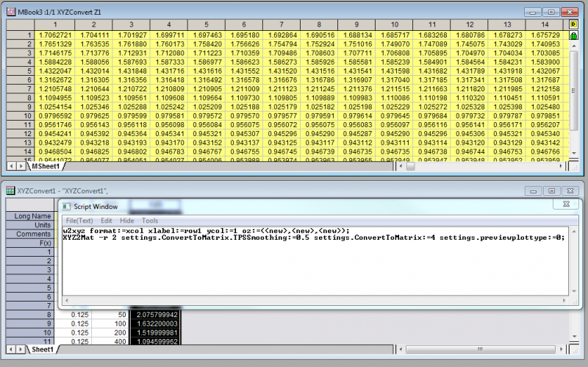
Task: Click next-sheet arrow in XYZConvert1 tab bar
Action: coord(21,349)
